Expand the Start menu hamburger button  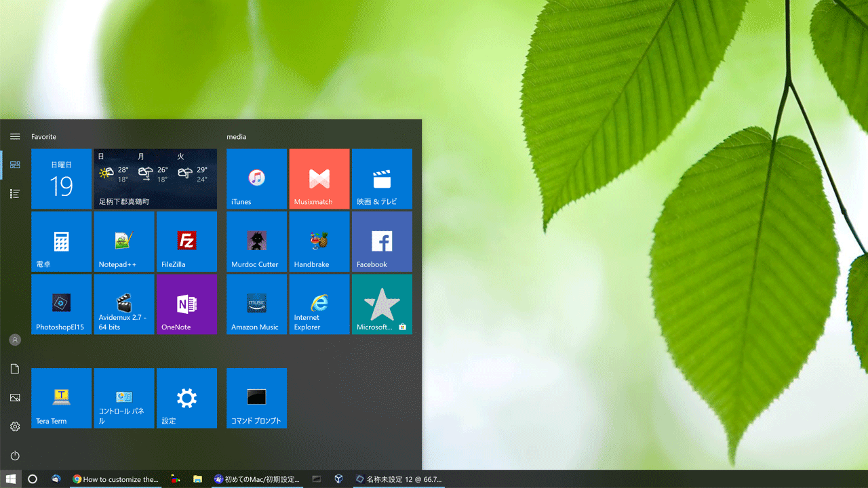click(15, 136)
